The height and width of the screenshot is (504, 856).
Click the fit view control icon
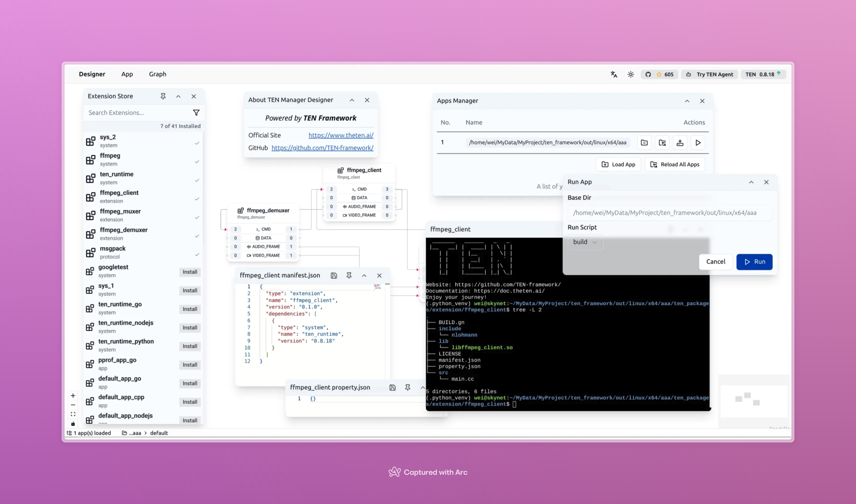click(x=73, y=414)
